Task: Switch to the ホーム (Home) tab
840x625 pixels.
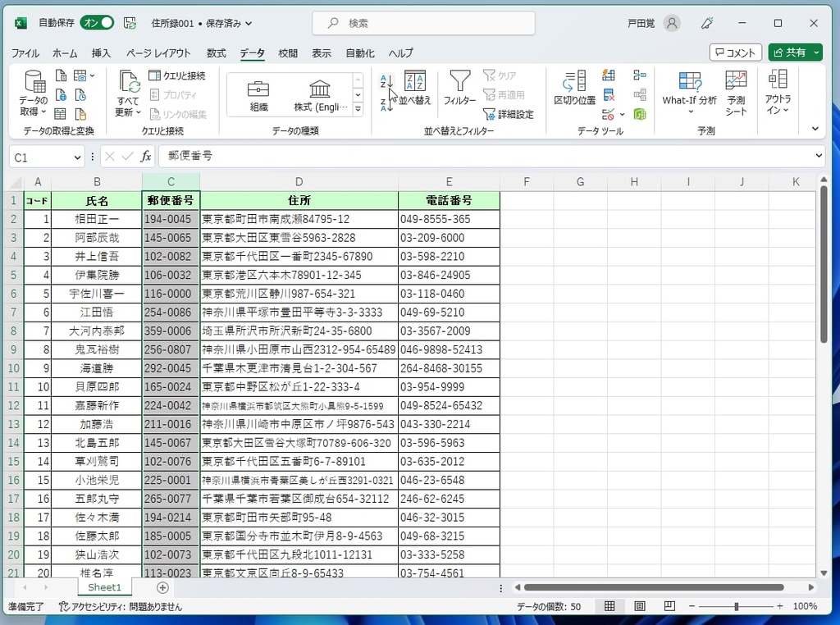Action: 65,53
